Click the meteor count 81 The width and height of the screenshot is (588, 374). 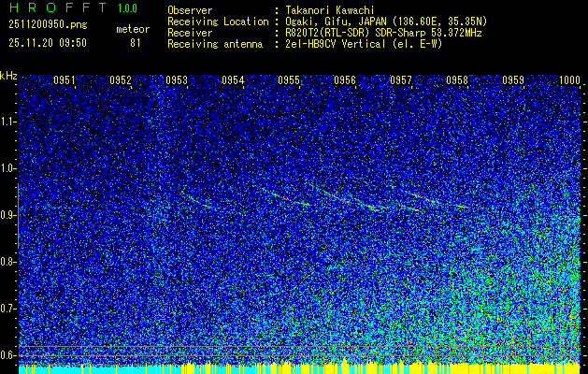136,43
